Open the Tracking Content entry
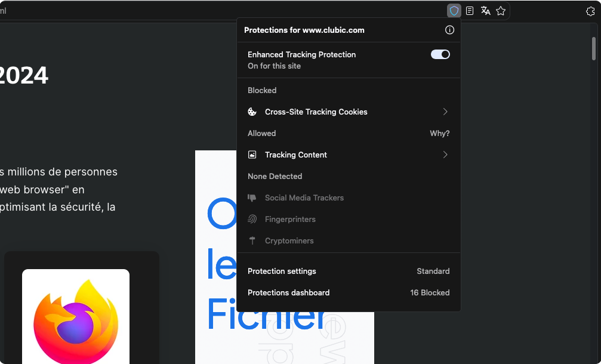 coord(296,155)
